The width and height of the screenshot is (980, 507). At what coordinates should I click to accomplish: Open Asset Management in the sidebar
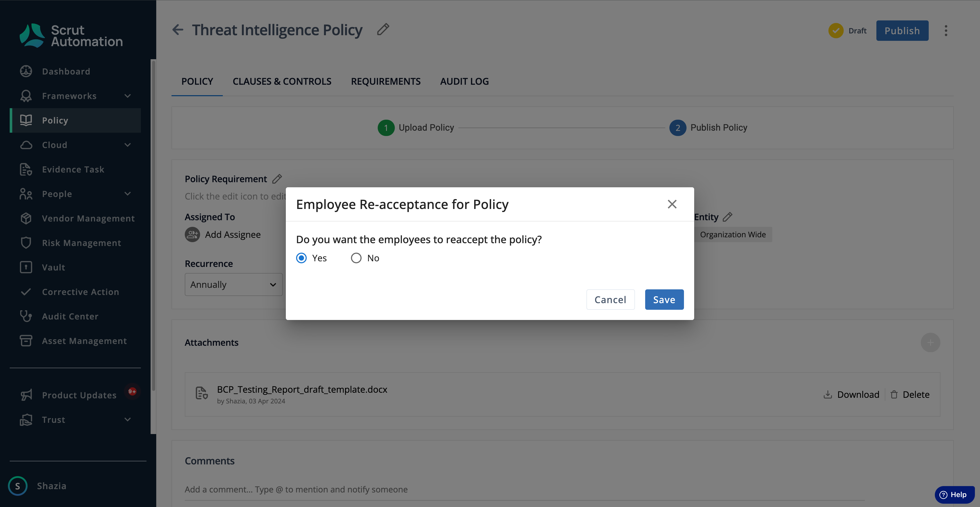point(75,341)
